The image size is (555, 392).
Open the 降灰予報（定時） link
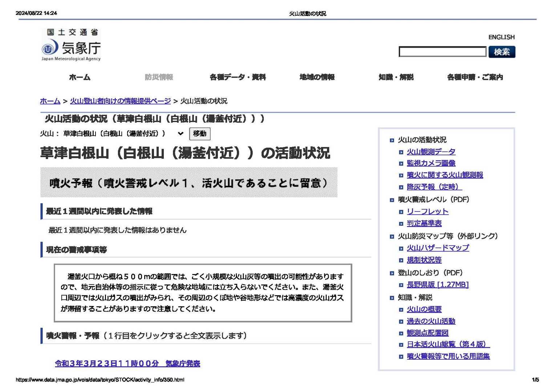pyautogui.click(x=434, y=187)
